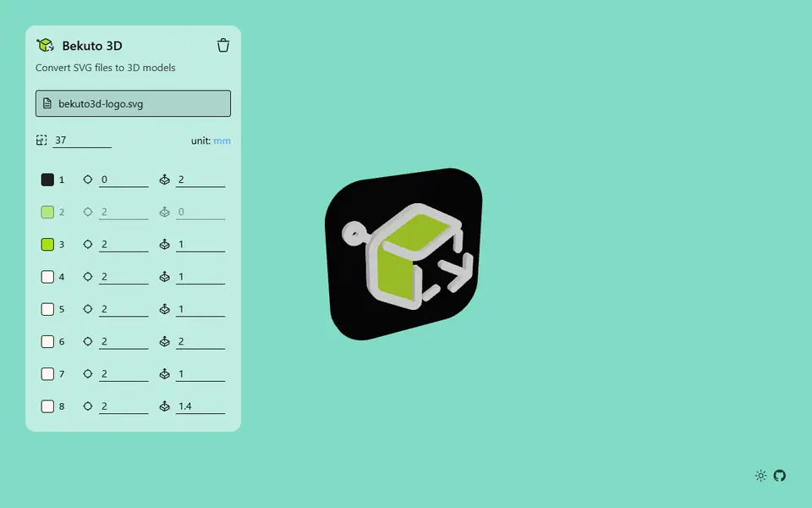Click the shape number 6 label
The width and height of the screenshot is (812, 508).
click(62, 341)
